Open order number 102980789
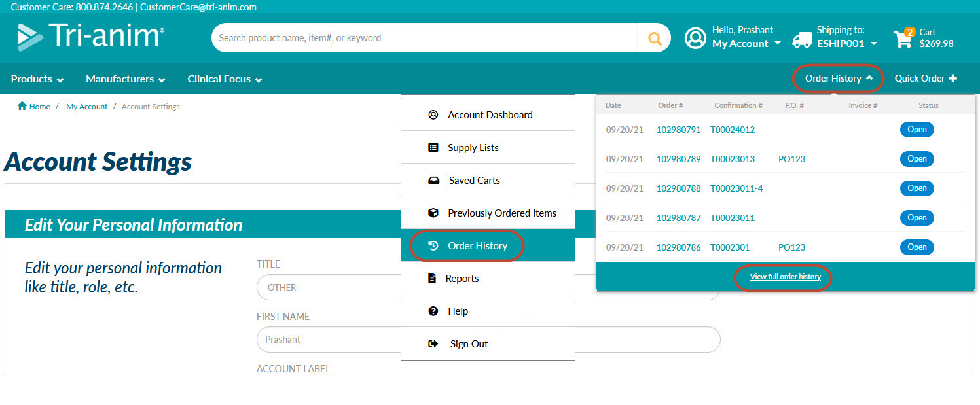 point(678,159)
